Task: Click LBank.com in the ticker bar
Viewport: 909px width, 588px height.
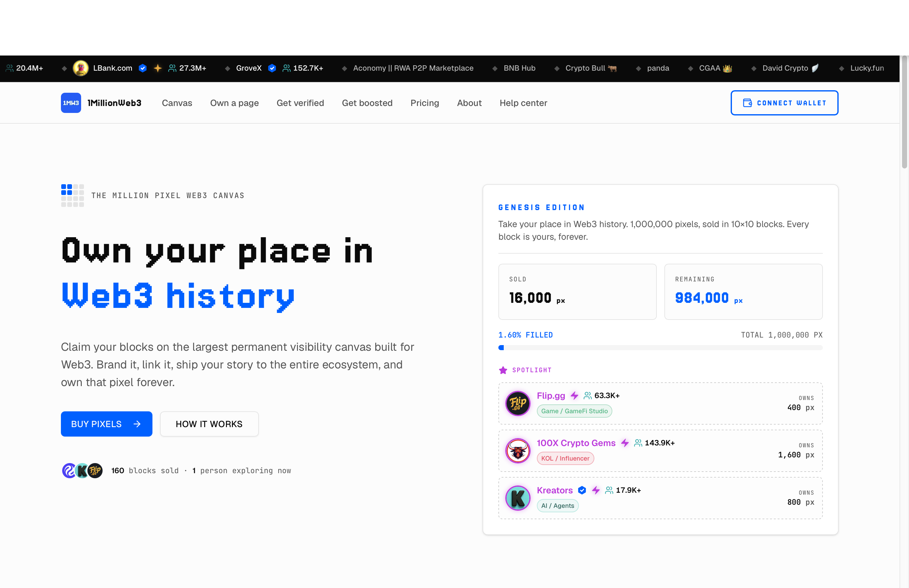Action: click(x=113, y=68)
